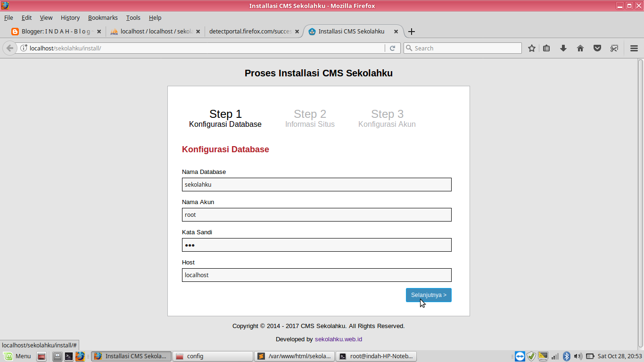Open TeamViewer from the system tray
The width and height of the screenshot is (644, 362).
[520, 356]
